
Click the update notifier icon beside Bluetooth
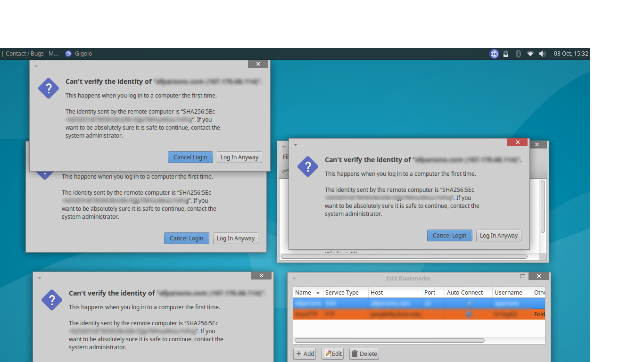506,54
